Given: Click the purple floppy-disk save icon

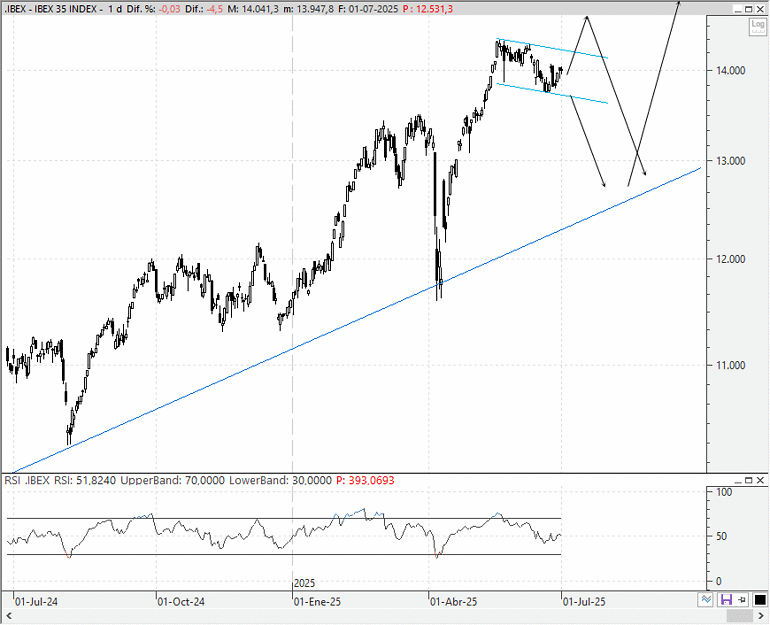Looking at the screenshot, I should pos(726,599).
